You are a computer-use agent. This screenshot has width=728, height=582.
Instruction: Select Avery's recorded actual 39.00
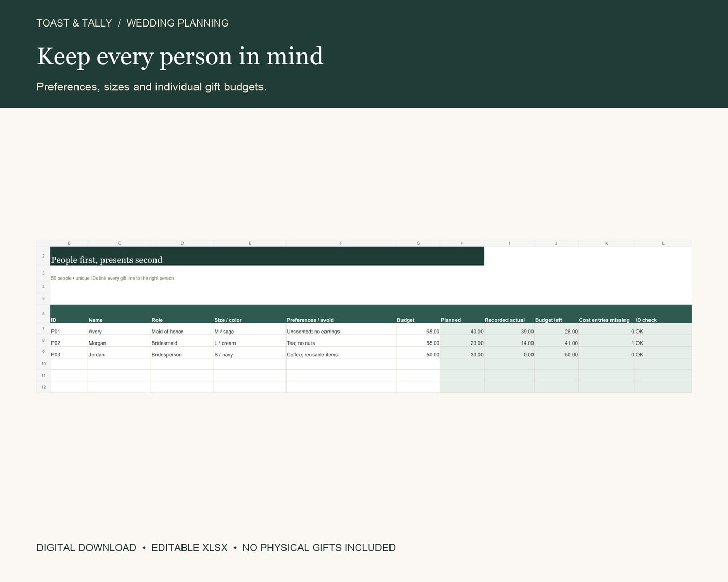pyautogui.click(x=509, y=329)
